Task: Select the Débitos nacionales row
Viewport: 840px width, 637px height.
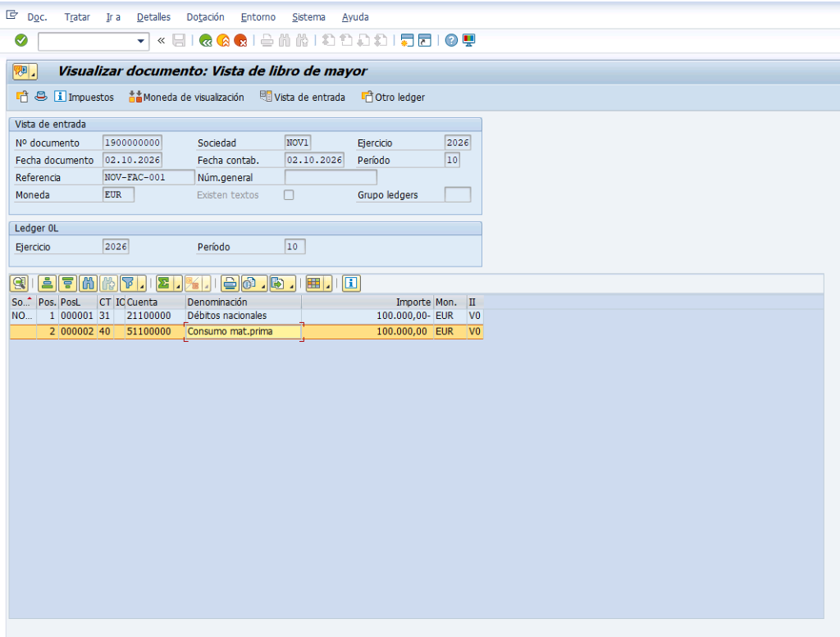Action: (246, 316)
